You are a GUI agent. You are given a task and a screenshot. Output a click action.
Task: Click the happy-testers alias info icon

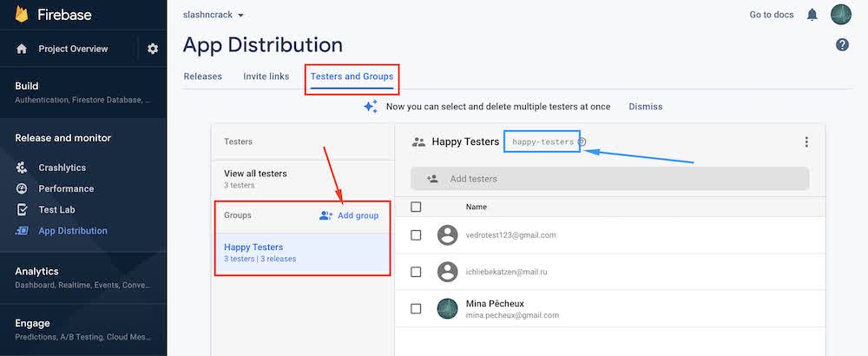[x=582, y=142]
